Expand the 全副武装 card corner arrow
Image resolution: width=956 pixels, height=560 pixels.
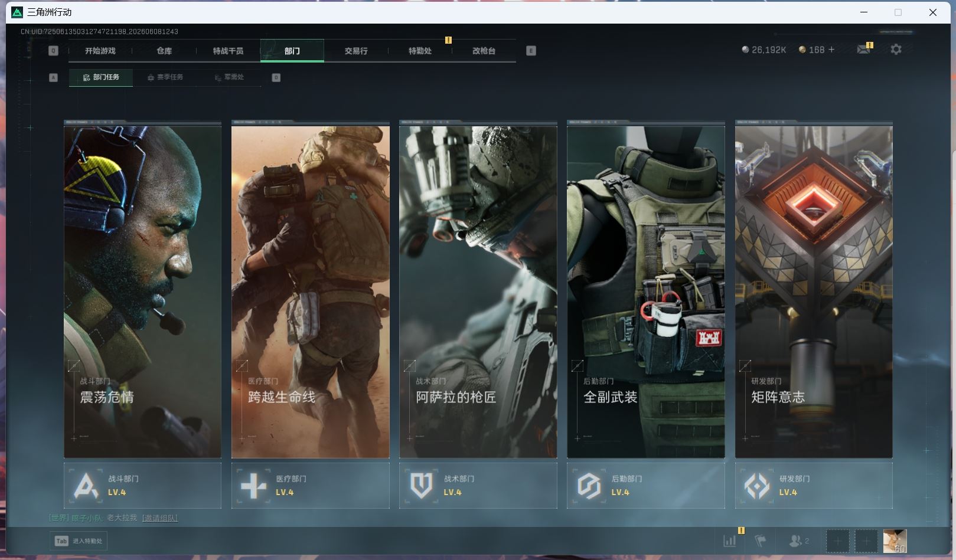[x=577, y=366]
